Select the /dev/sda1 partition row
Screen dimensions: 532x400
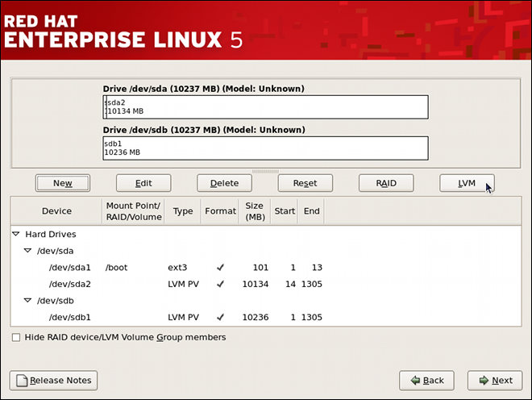point(266,268)
